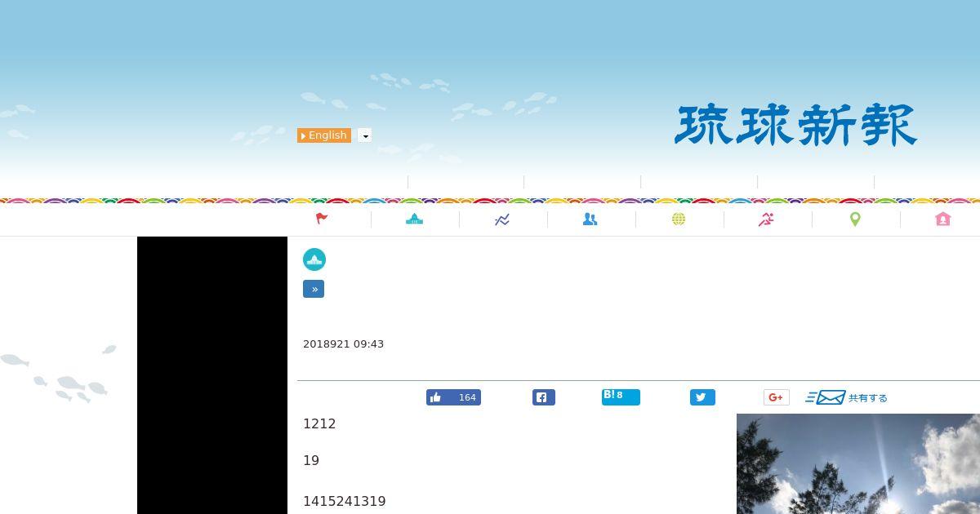Share the article on Facebook
Screen dimensions: 980x514
point(544,397)
